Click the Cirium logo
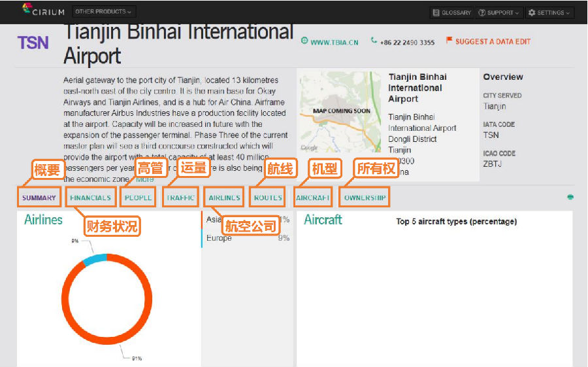Viewport: 588px width, 367px height. 43,10
